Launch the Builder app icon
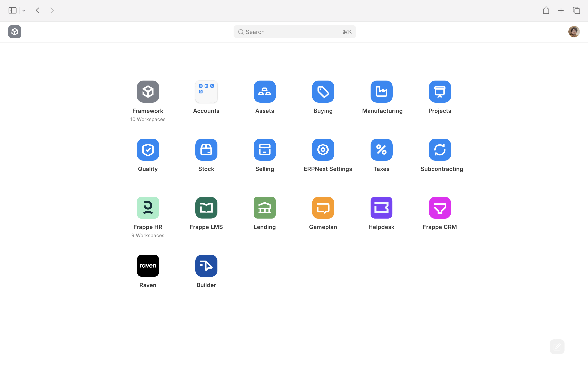Viewport: 588px width, 368px height. click(206, 266)
